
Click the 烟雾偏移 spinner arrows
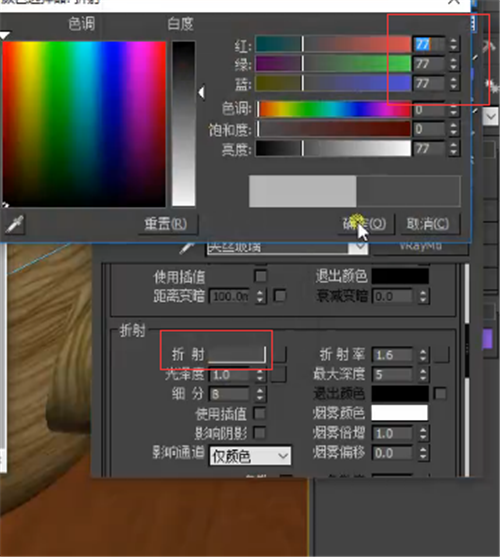423,453
